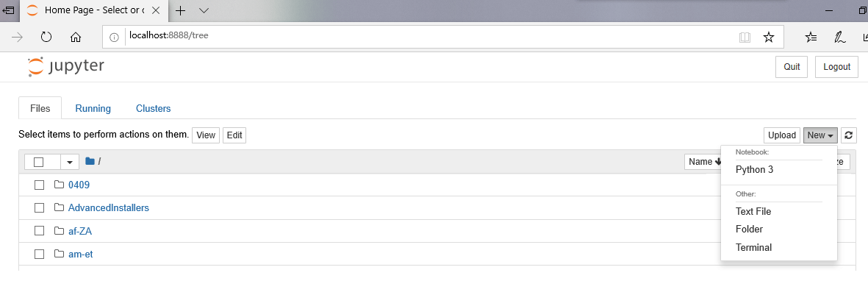Screen dimensions: 868x281
Task: Toggle the select-all checkbox
Action: (39, 162)
